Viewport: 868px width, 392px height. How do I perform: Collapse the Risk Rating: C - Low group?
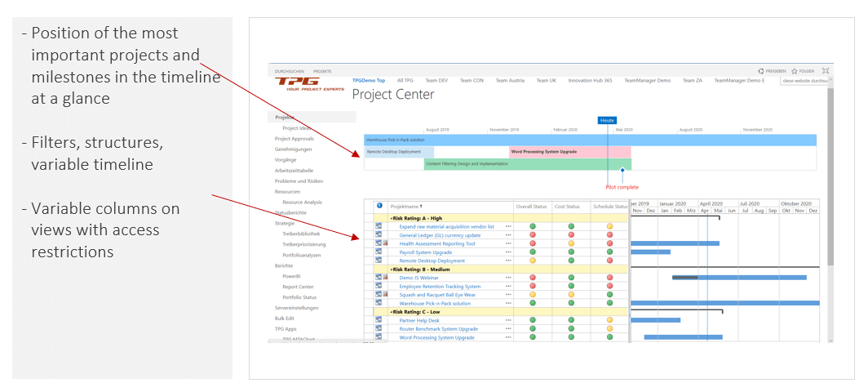[392, 312]
